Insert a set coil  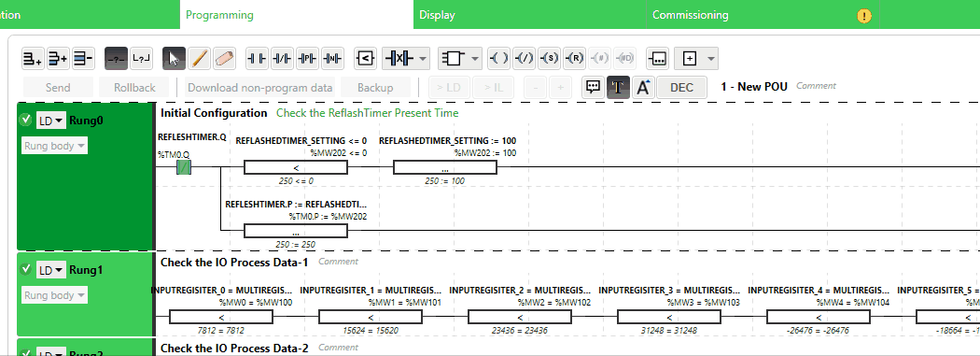[549, 59]
